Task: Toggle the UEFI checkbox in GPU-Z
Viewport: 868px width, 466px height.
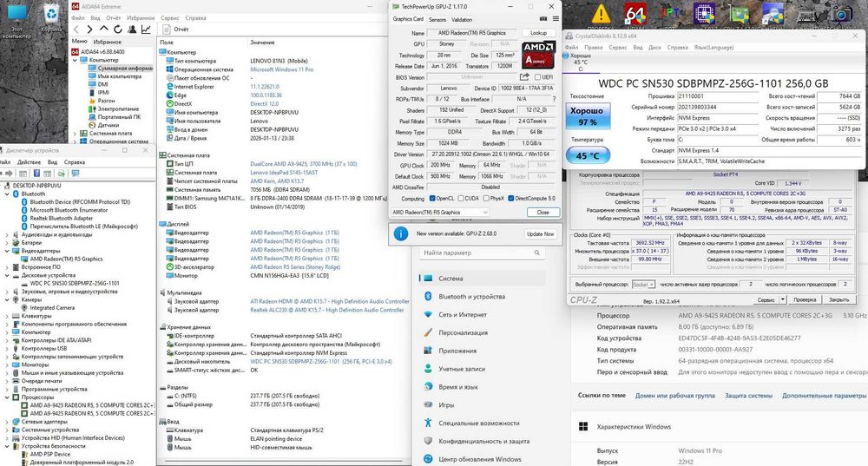Action: pos(537,77)
